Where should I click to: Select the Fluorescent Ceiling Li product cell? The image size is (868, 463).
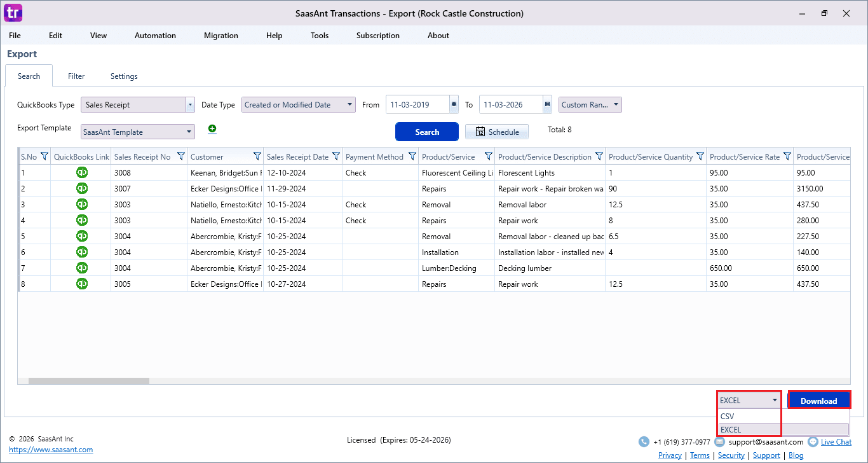coord(457,172)
